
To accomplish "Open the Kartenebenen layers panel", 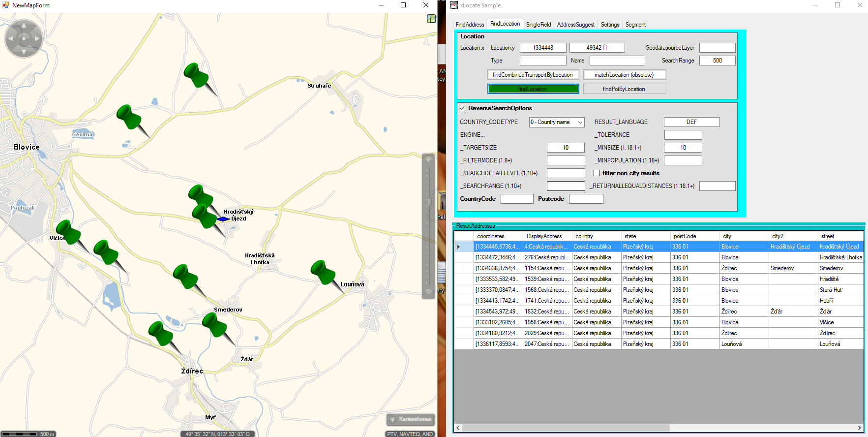I will [x=411, y=419].
